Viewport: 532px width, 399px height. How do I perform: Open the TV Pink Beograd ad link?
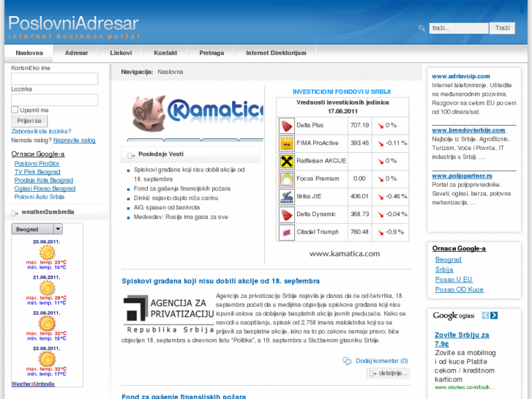click(37, 172)
